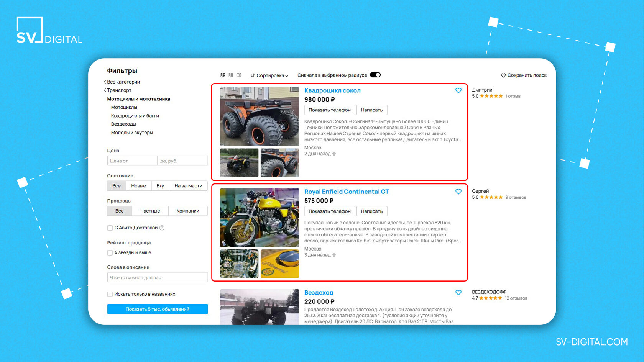This screenshot has width=644, height=362.
Task: Open Вездеход listing title
Action: pos(319,292)
